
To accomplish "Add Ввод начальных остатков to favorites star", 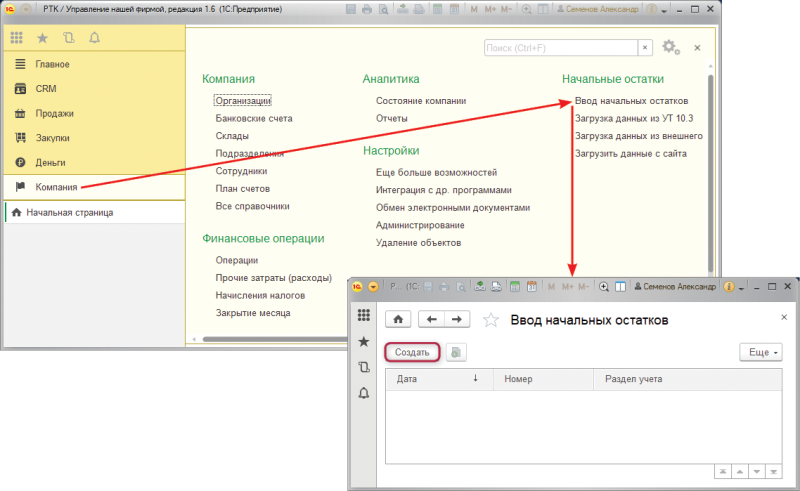I will pyautogui.click(x=491, y=320).
